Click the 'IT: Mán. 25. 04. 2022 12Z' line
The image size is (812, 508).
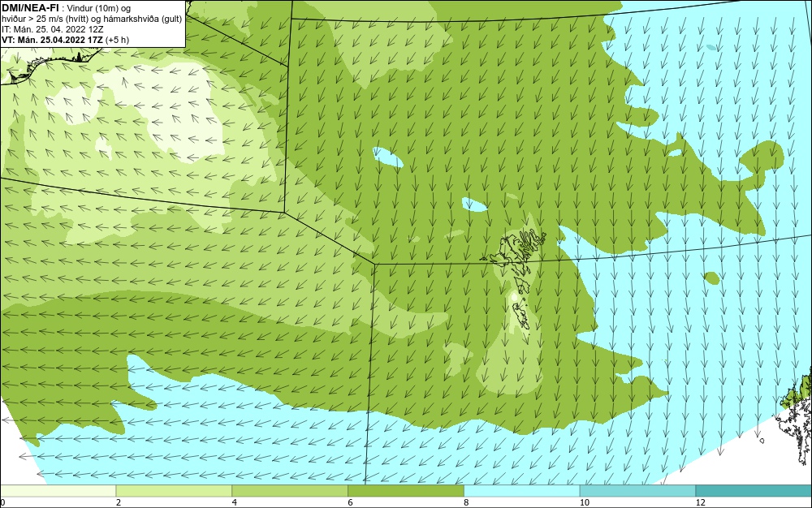click(x=52, y=29)
